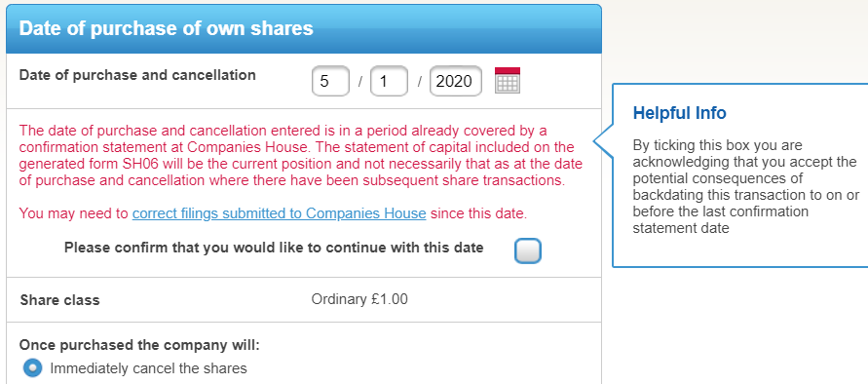Image resolution: width=868 pixels, height=384 pixels.
Task: Click the You may need to text
Action: click(x=74, y=213)
